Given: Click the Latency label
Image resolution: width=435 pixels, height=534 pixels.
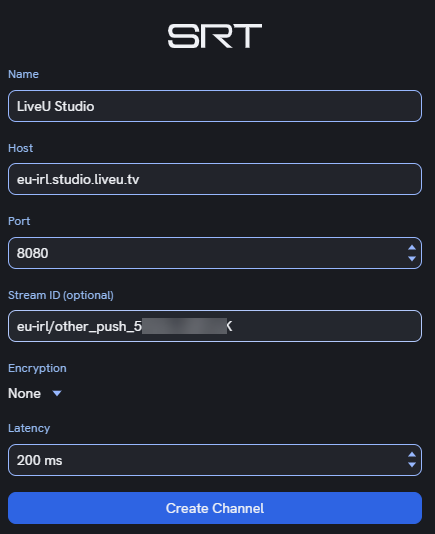Looking at the screenshot, I should 29,428.
